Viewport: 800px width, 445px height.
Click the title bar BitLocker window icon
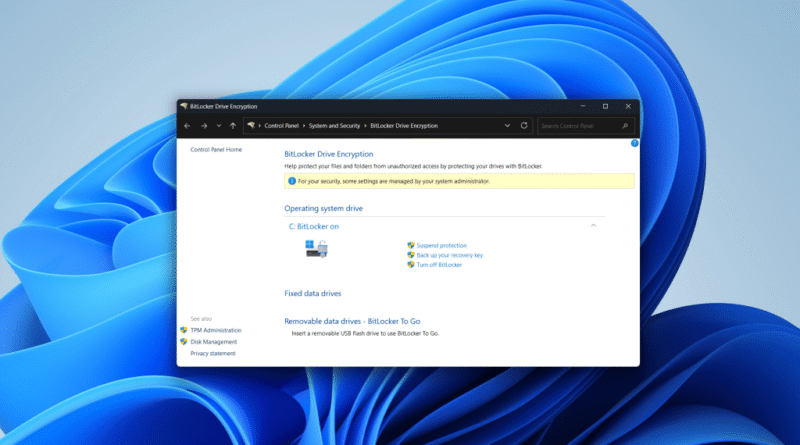click(184, 106)
